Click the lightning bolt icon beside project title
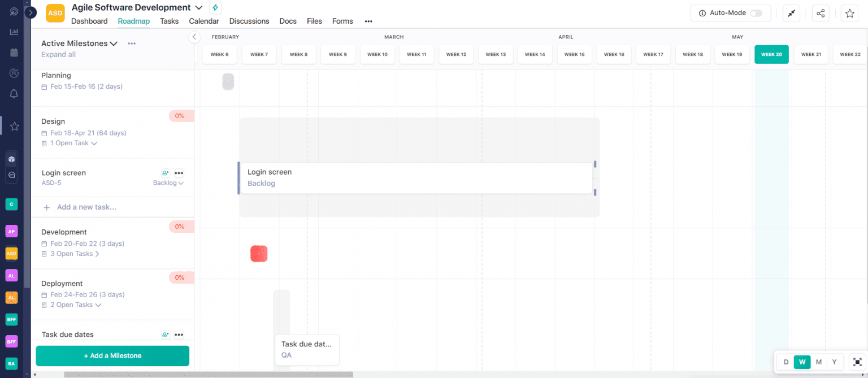 click(215, 7)
